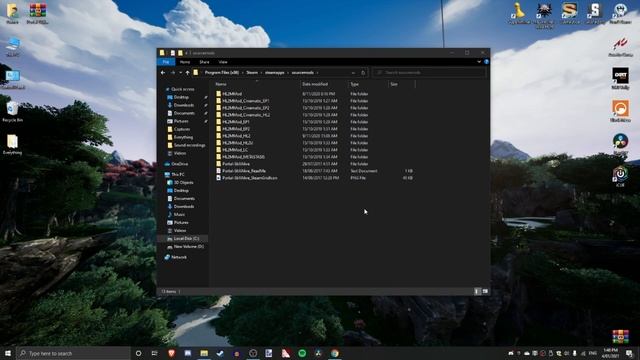Viewport: 640px width, 360px height.
Task: Open notification center icon
Action: coord(629,353)
